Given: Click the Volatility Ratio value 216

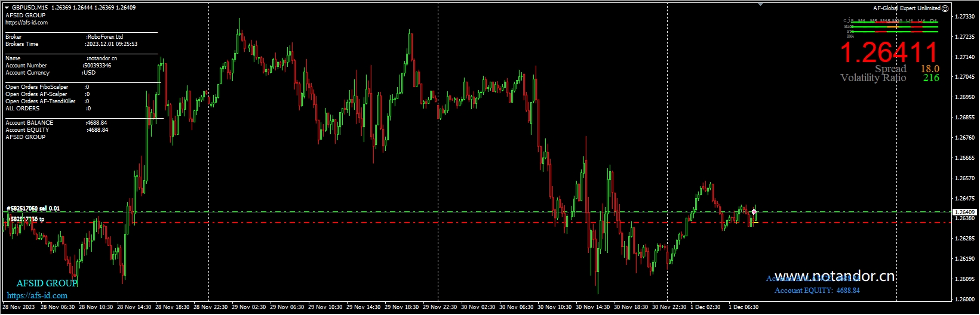Looking at the screenshot, I should click(931, 78).
